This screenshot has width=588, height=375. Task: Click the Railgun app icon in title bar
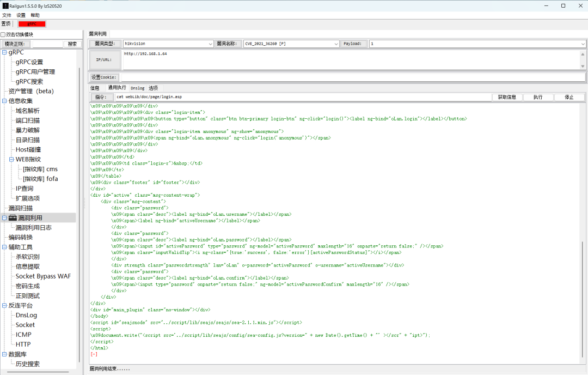(5, 5)
